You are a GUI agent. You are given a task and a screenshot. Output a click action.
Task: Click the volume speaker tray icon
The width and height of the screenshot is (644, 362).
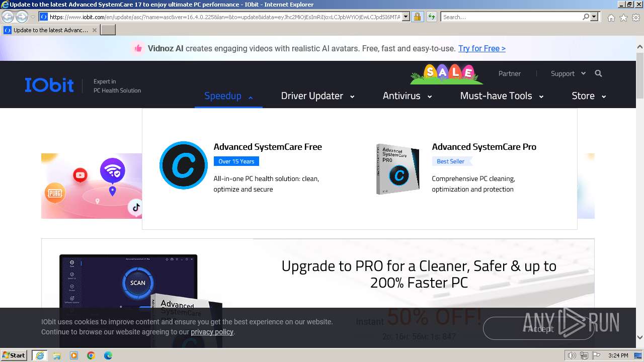pyautogui.click(x=572, y=355)
